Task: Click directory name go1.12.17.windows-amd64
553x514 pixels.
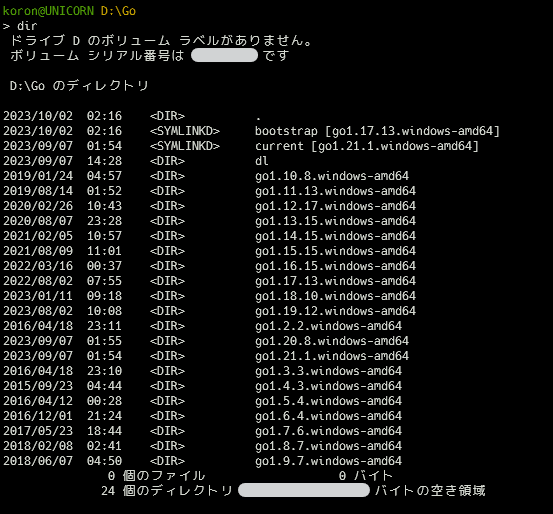Action: (335, 206)
